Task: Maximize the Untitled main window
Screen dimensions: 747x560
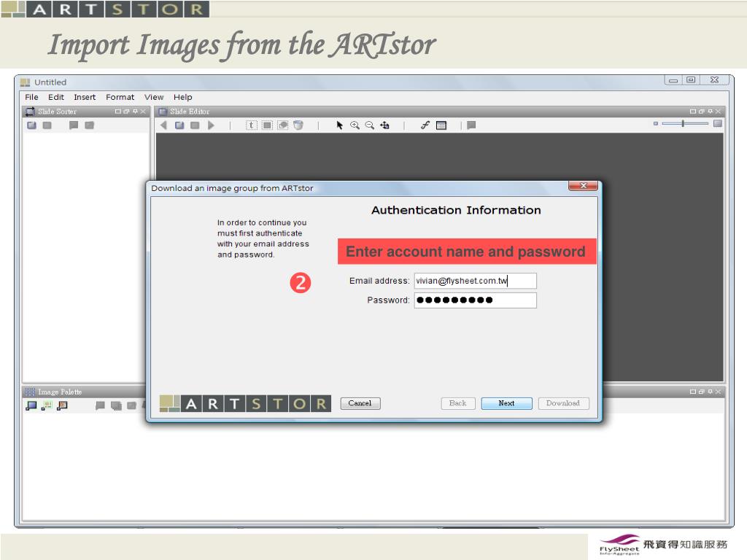Action: pyautogui.click(x=691, y=80)
